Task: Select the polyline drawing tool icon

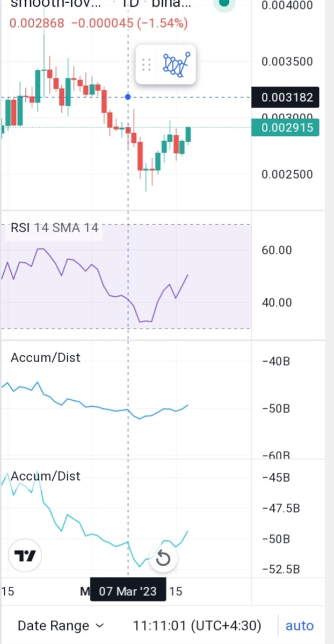Action: coord(177,65)
